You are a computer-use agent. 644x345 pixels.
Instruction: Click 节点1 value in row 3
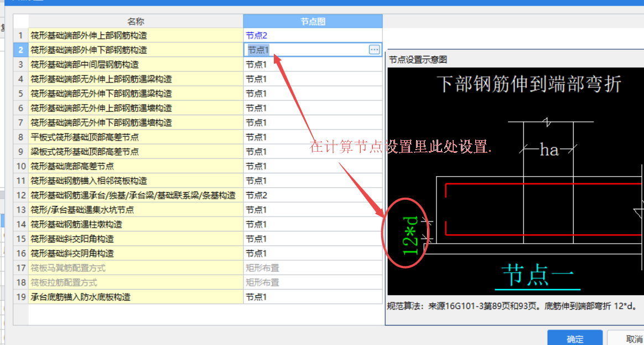coord(257,65)
